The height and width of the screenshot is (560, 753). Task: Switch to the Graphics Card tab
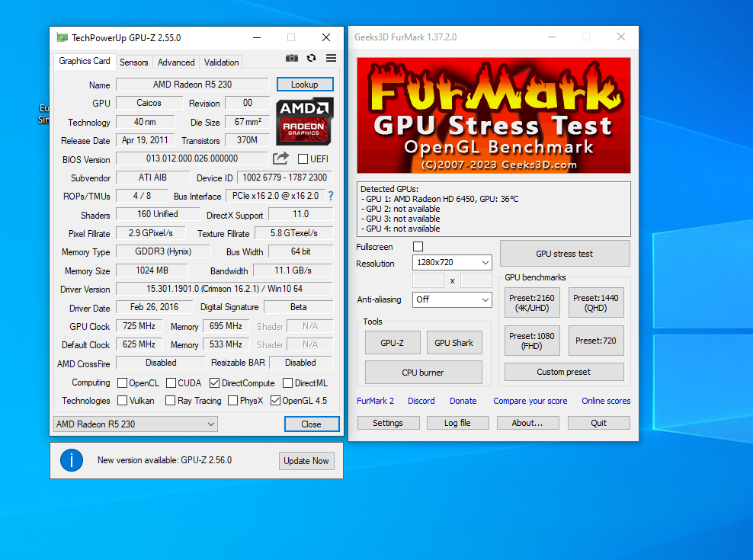click(x=85, y=61)
